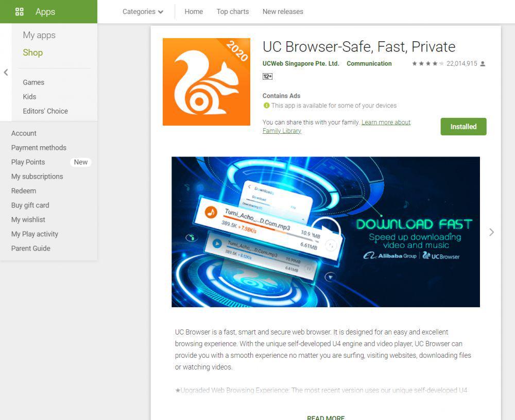Click the Apps grid icon
515x420 pixels.
20,12
